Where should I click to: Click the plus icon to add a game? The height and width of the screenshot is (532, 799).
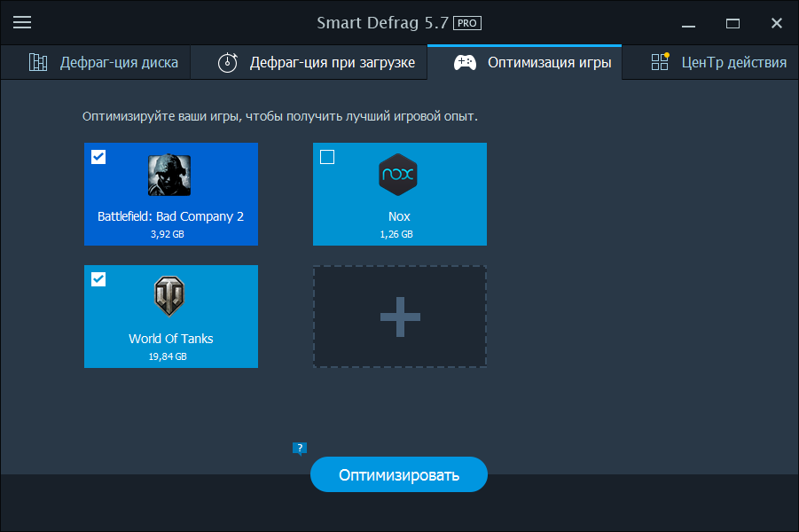(x=400, y=317)
